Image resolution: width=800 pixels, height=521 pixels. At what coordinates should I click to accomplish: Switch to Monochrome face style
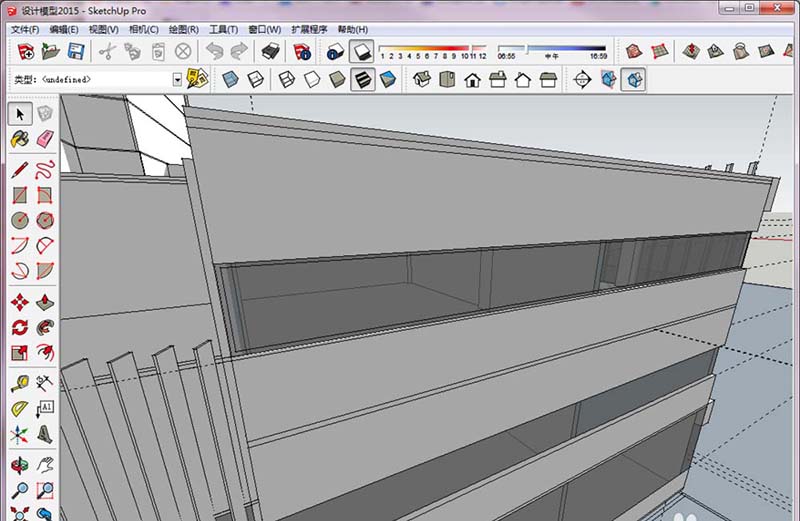click(388, 80)
